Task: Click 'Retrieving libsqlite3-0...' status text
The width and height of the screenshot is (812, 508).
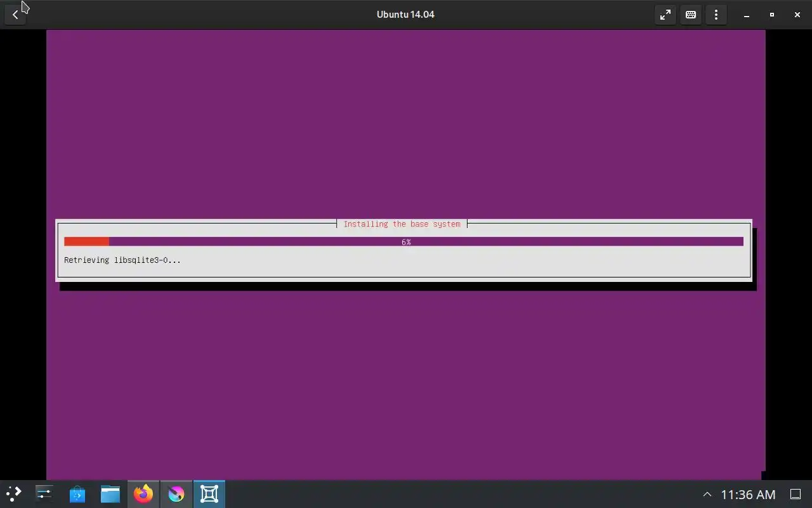Action: (x=122, y=260)
